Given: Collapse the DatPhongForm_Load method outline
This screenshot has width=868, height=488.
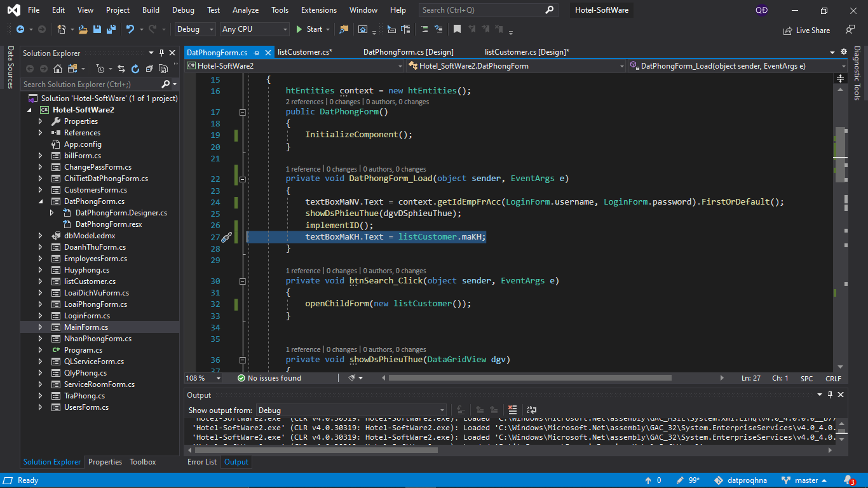Looking at the screenshot, I should click(242, 179).
